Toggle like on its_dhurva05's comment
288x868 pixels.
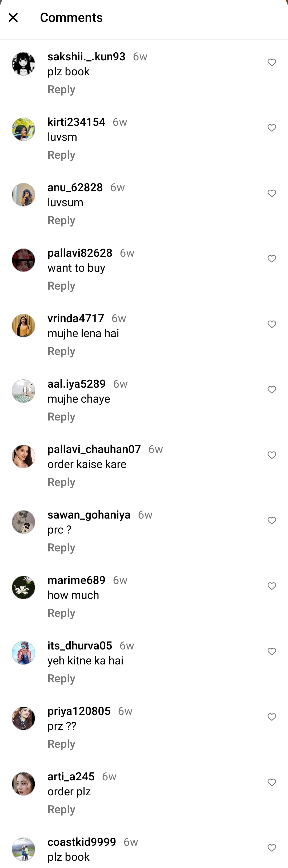(x=271, y=651)
